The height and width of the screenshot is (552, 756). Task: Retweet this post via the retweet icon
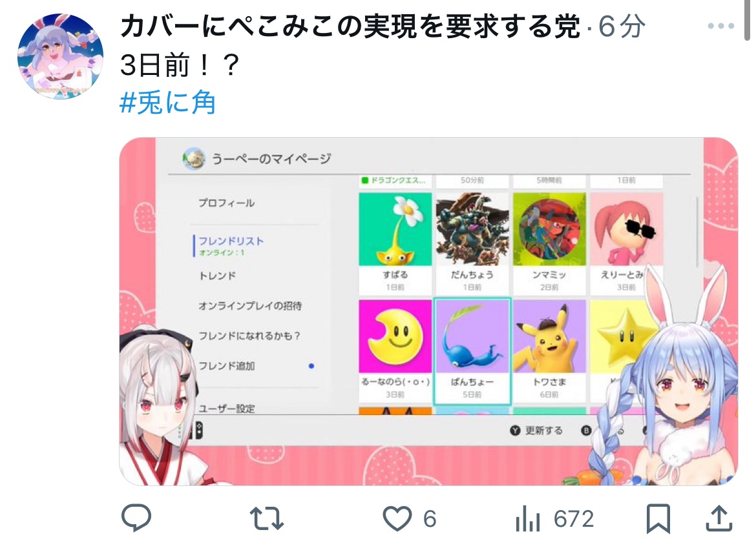coord(267,519)
